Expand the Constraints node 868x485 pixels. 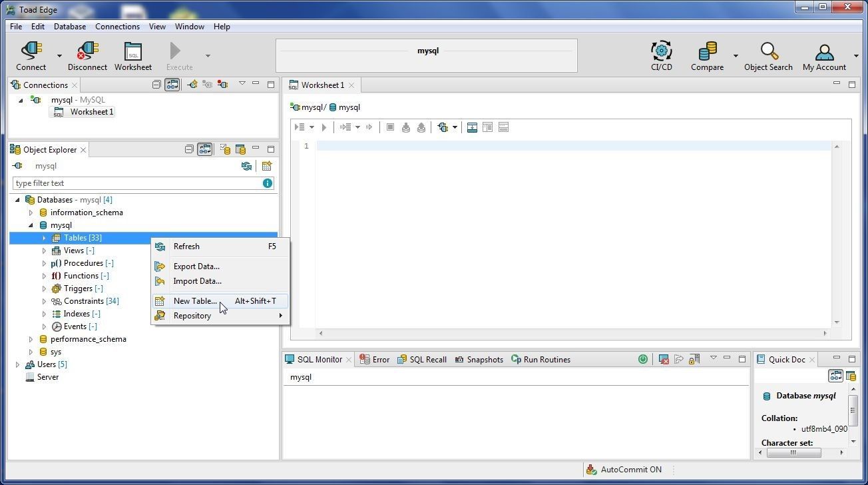coord(44,301)
